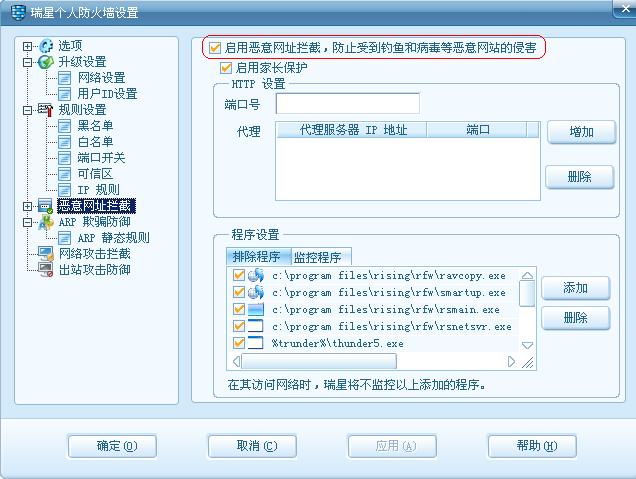This screenshot has width=636, height=479.
Task: Click 删除 beside the proxy list
Action: (580, 177)
